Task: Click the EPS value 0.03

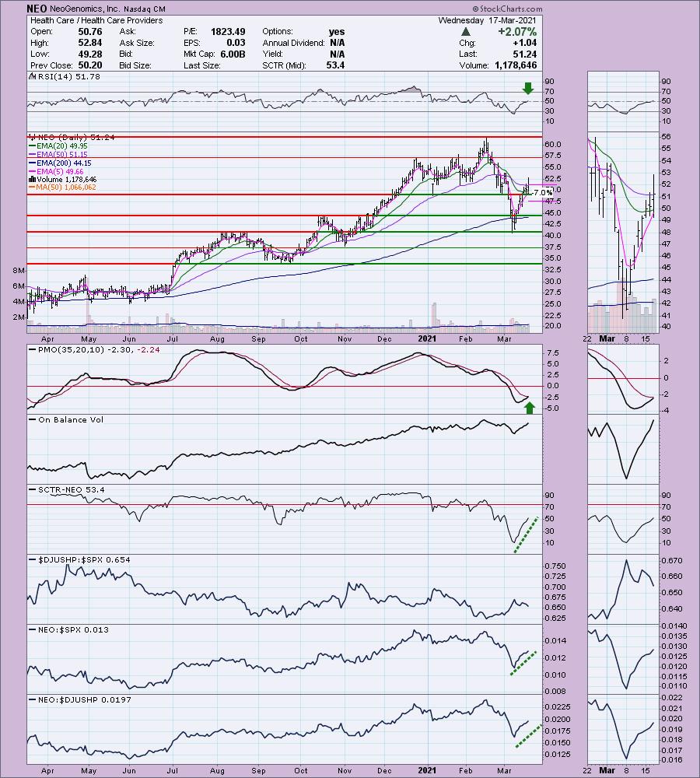Action: [236, 43]
